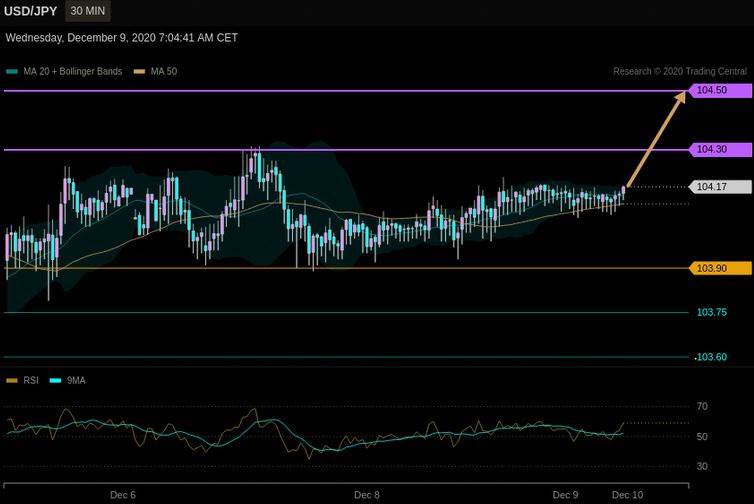Click the 104.50 resistance price tag

pos(720,90)
